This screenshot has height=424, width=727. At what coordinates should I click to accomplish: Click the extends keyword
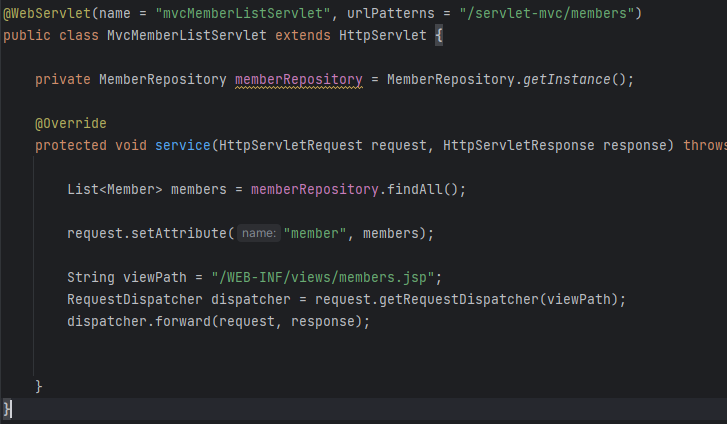[x=303, y=35]
